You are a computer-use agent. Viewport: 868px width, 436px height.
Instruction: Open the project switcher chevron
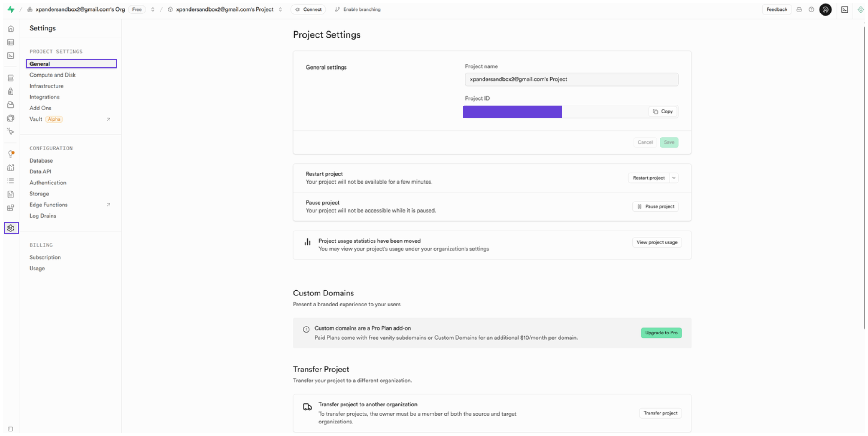tap(280, 9)
